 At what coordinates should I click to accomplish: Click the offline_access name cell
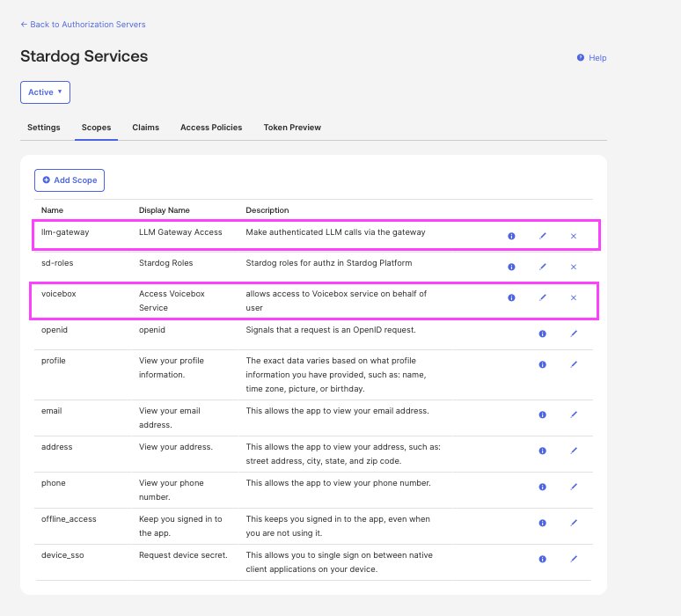(x=69, y=519)
